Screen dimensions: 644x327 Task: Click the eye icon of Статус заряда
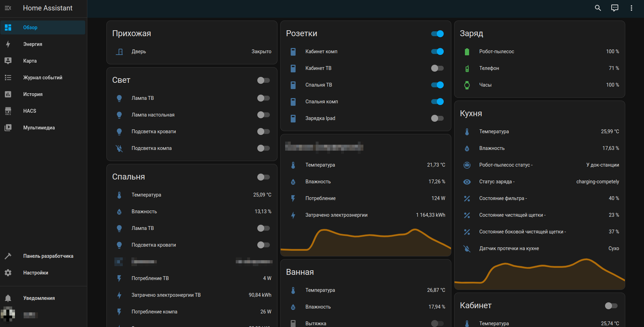point(467,182)
